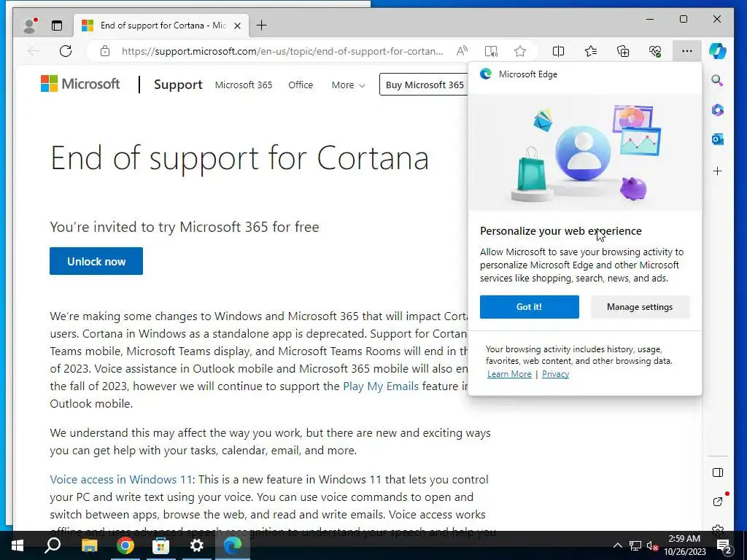Screen dimensions: 747x560
Task: Click Manage settings in the popup
Action: pyautogui.click(x=640, y=307)
